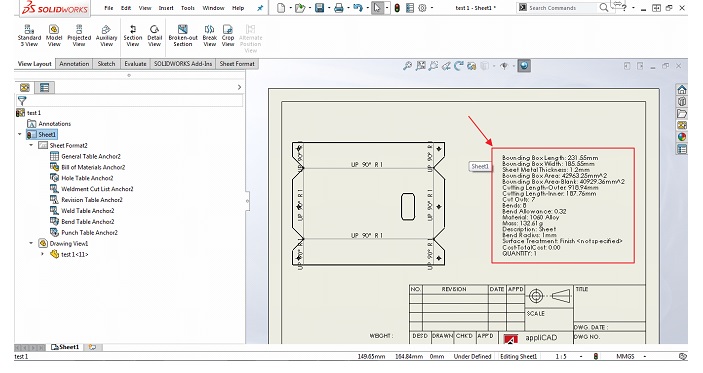Viewport: 703px width, 373px height.
Task: Collapse the Sheet Format2 node
Action: [31, 145]
